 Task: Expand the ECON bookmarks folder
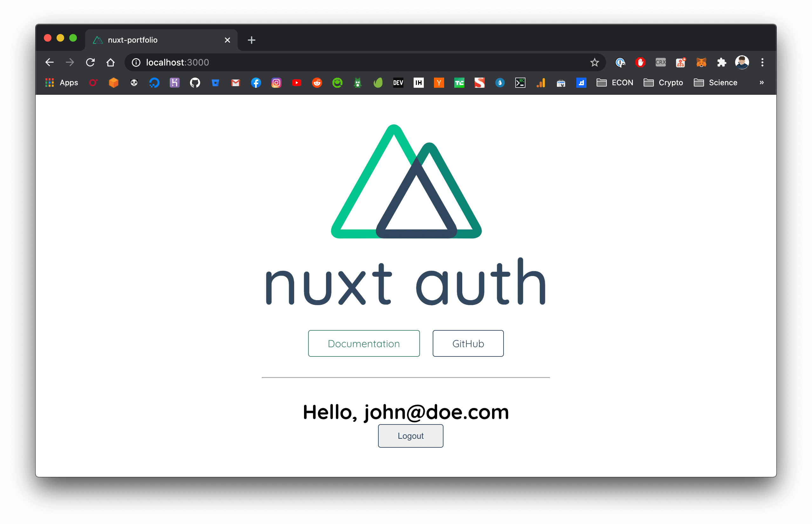click(x=615, y=82)
